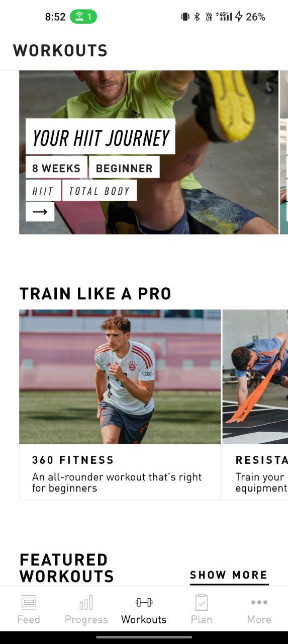Open the Plan clipboard icon
The width and height of the screenshot is (288, 644).
[202, 602]
